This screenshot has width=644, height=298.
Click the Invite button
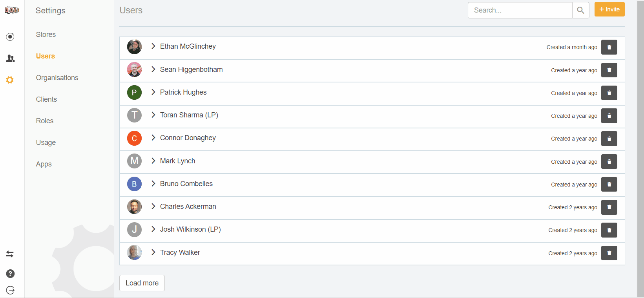click(x=609, y=9)
